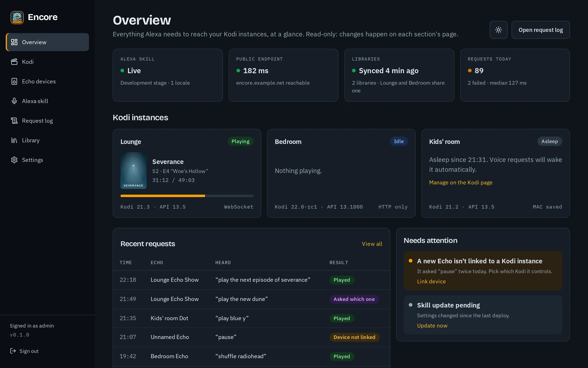The width and height of the screenshot is (588, 368).
Task: Click the Request log scroll icon
Action: click(14, 121)
